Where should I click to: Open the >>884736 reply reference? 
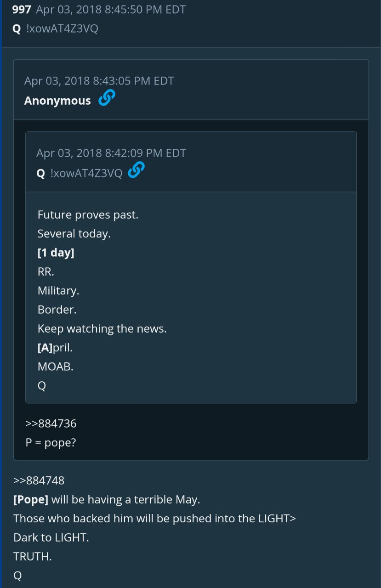point(51,424)
